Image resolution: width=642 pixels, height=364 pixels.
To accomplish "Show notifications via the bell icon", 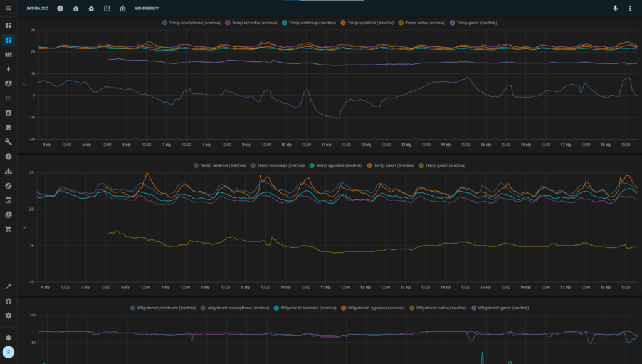I will 8,337.
